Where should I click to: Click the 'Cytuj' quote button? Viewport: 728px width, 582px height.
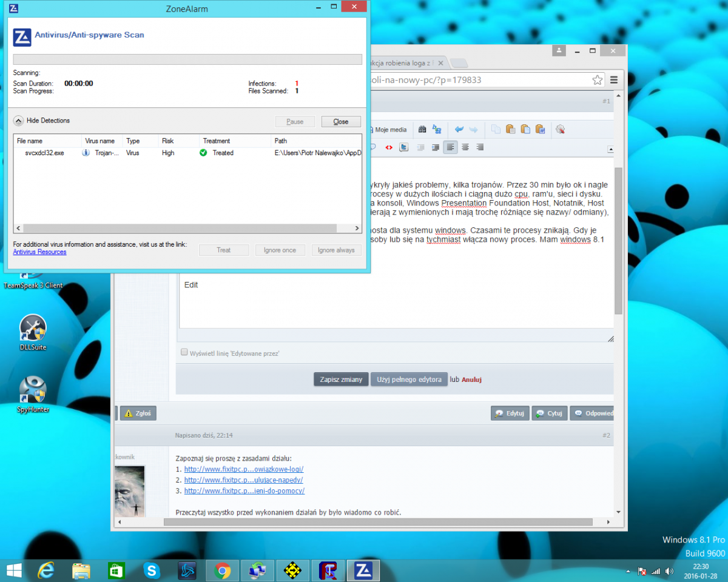coord(549,413)
